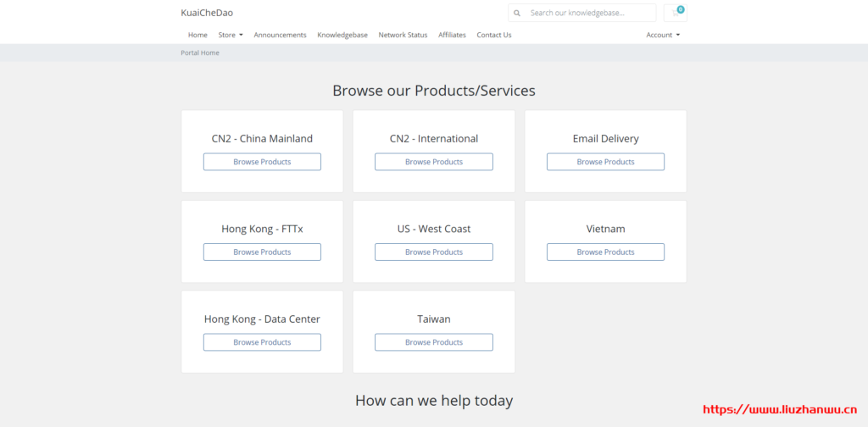Click the KuaiCheDao site logo
The image size is (868, 427).
(x=207, y=13)
